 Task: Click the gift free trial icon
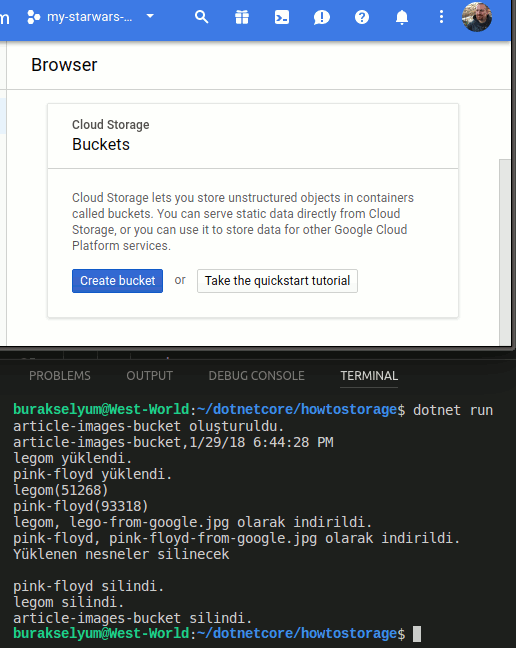click(242, 17)
